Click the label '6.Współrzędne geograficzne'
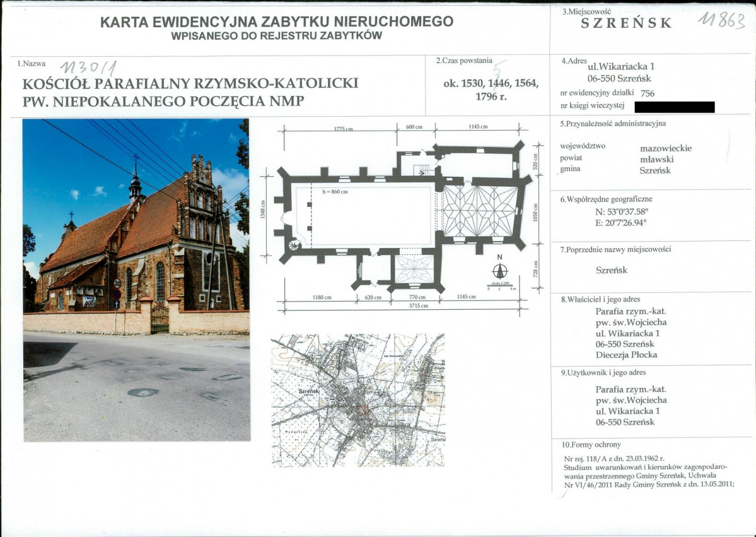 (606, 199)
